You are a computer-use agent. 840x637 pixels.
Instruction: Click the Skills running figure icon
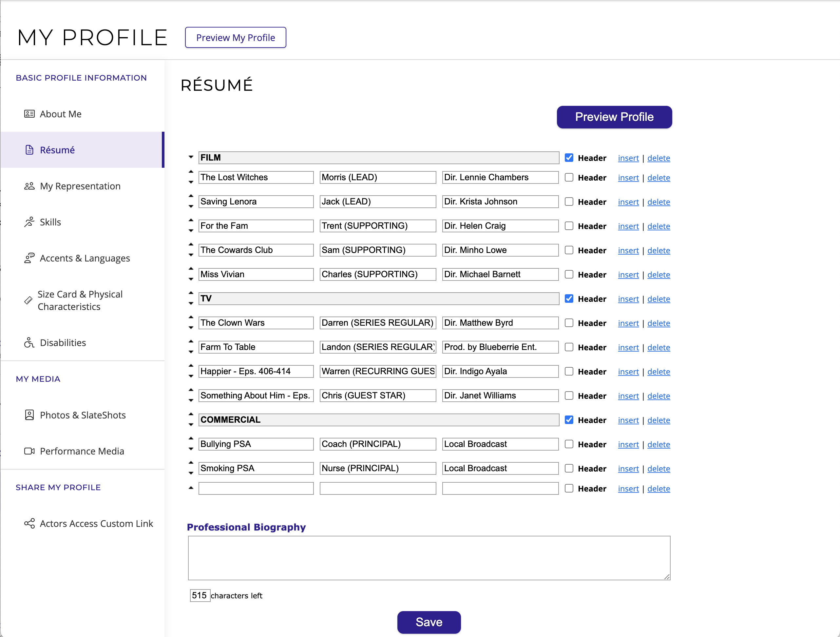(29, 222)
